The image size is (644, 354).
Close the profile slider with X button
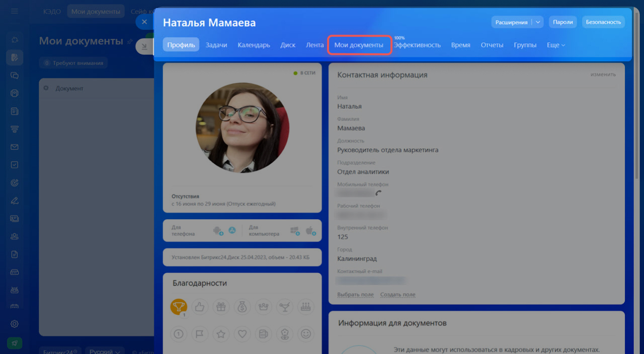point(144,22)
